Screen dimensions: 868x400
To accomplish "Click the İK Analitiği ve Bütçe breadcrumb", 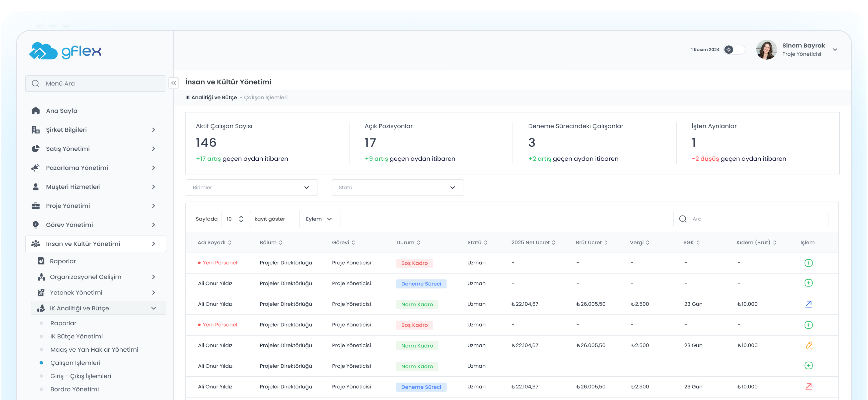I will pyautogui.click(x=211, y=97).
